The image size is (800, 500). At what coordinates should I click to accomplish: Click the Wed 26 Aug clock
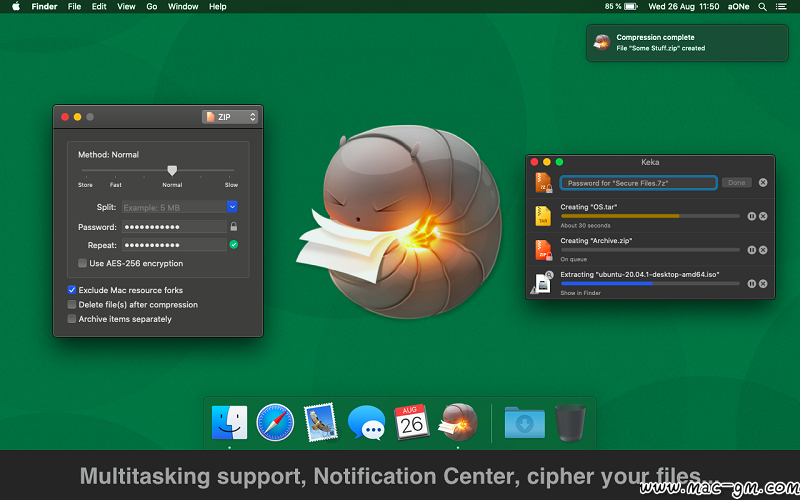(684, 7)
